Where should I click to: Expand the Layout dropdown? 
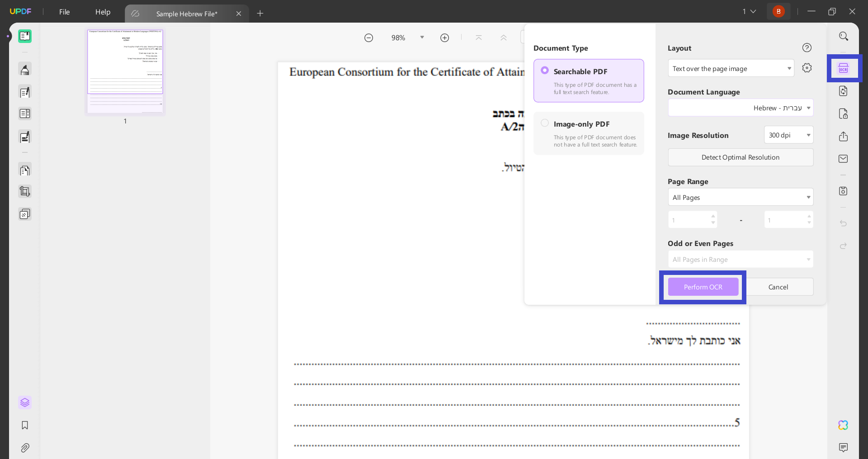point(731,68)
